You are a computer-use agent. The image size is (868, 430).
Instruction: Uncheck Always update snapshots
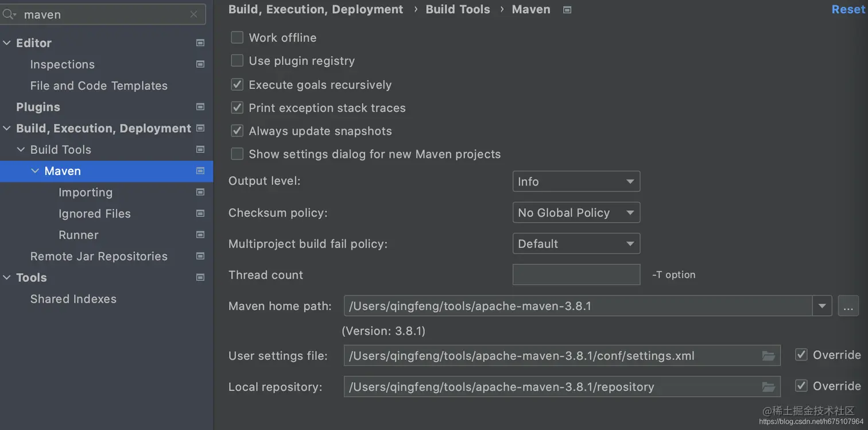tap(237, 131)
